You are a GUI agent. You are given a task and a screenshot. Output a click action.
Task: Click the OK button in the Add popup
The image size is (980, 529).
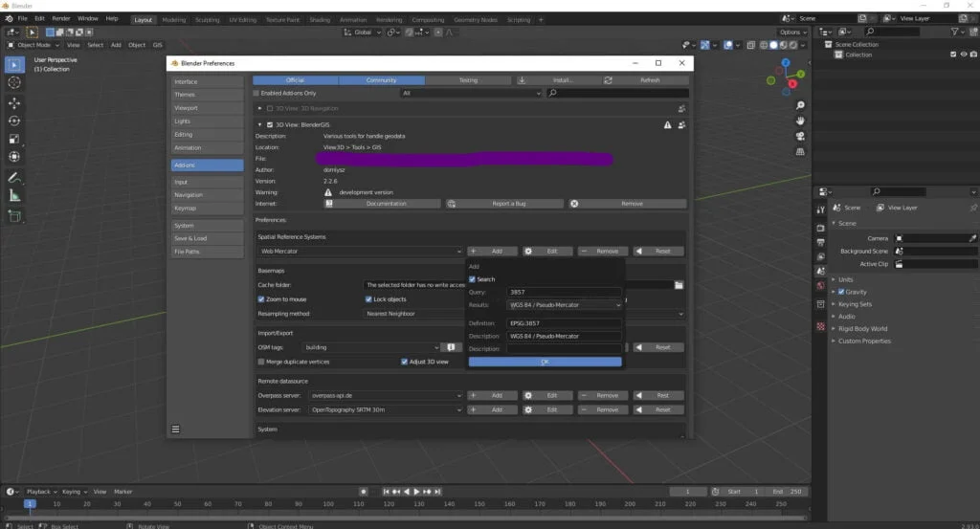[x=545, y=362]
